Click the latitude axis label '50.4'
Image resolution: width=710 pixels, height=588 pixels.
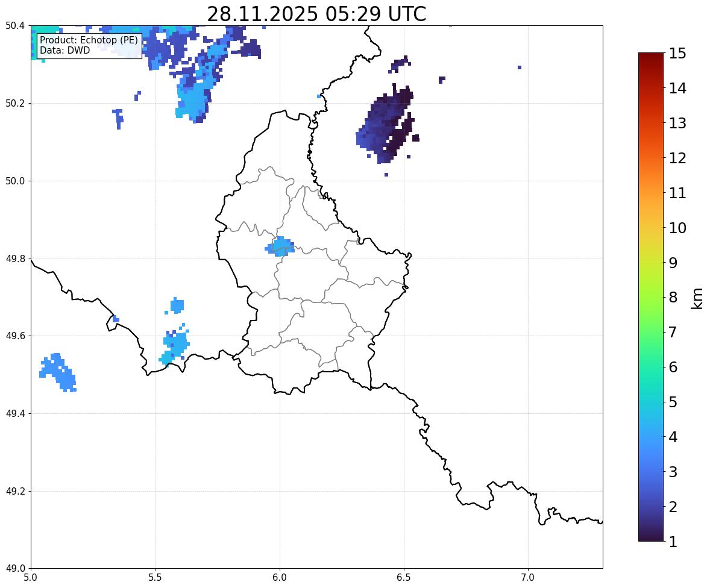tap(14, 26)
